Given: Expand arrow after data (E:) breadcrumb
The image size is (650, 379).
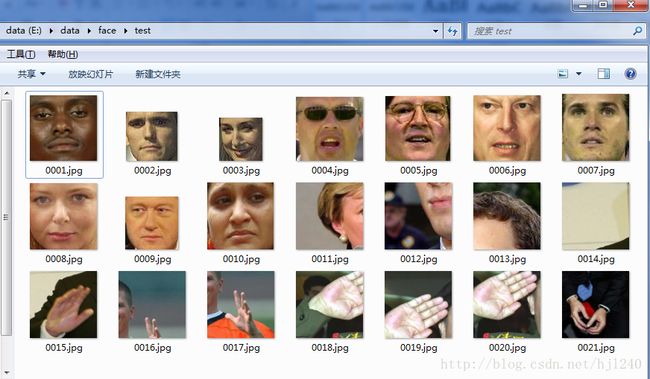Looking at the screenshot, I should click(51, 31).
